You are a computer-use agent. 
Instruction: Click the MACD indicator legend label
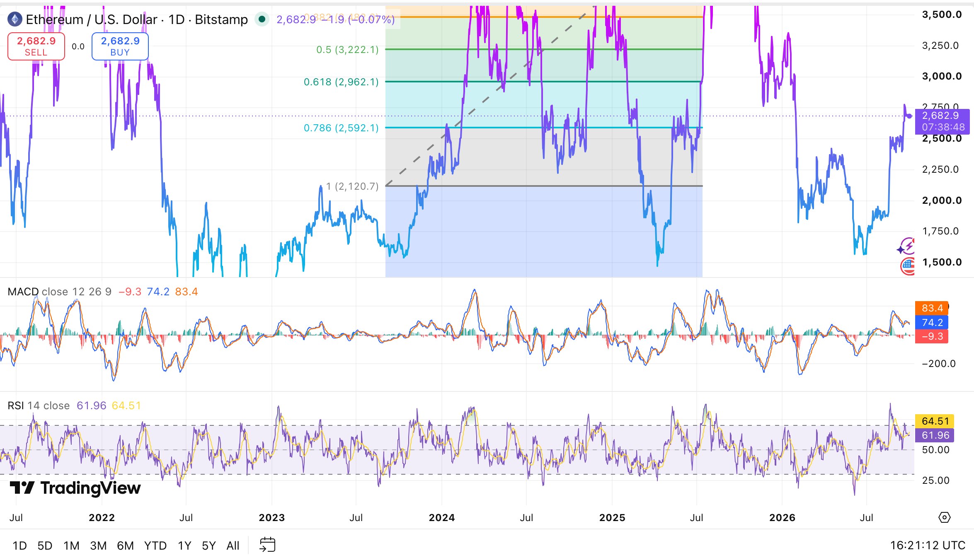click(23, 292)
